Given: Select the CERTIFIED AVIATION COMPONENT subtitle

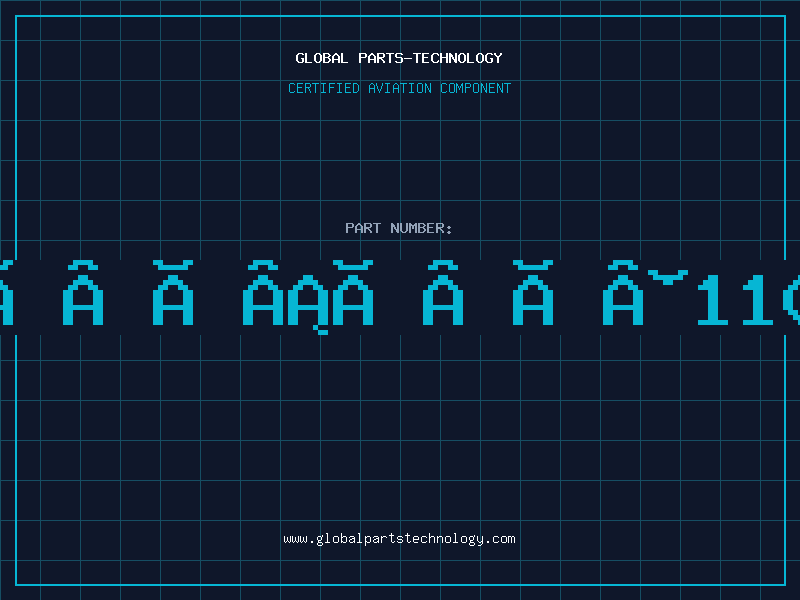Looking at the screenshot, I should point(399,88).
